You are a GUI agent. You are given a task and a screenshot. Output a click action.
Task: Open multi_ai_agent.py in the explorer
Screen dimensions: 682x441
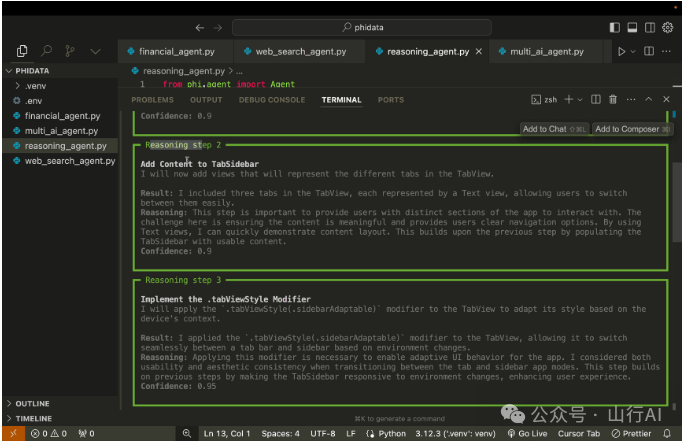tap(61, 131)
